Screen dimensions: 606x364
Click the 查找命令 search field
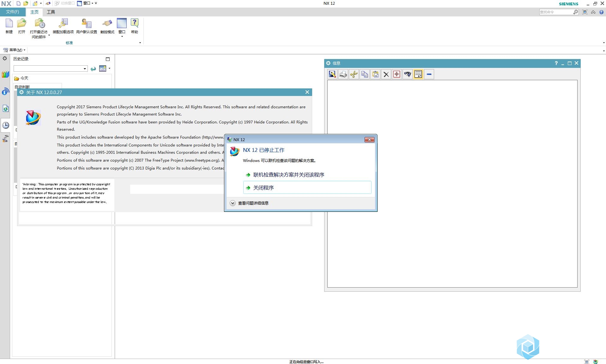(x=556, y=12)
